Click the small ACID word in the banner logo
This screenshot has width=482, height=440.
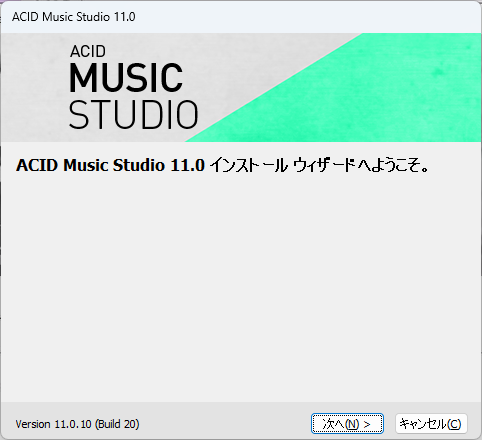88,51
